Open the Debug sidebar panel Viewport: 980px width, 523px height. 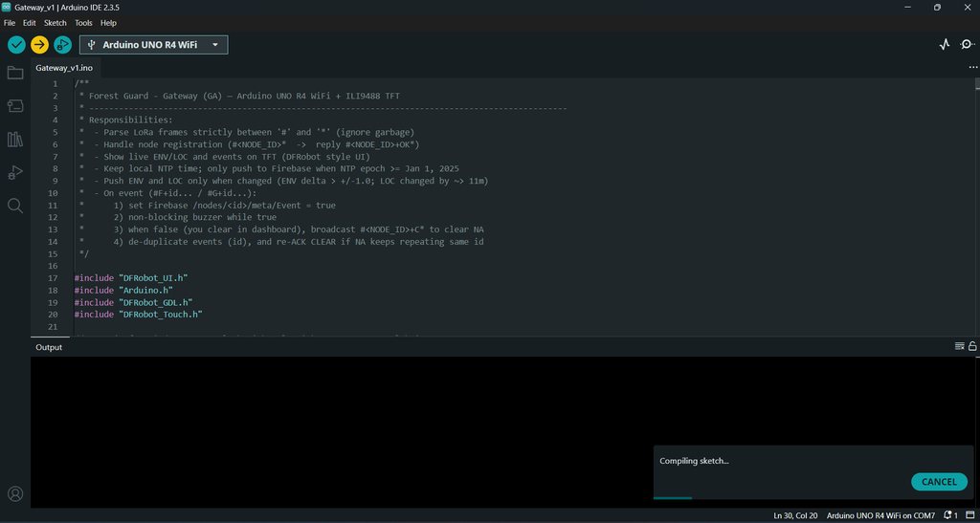[x=15, y=173]
